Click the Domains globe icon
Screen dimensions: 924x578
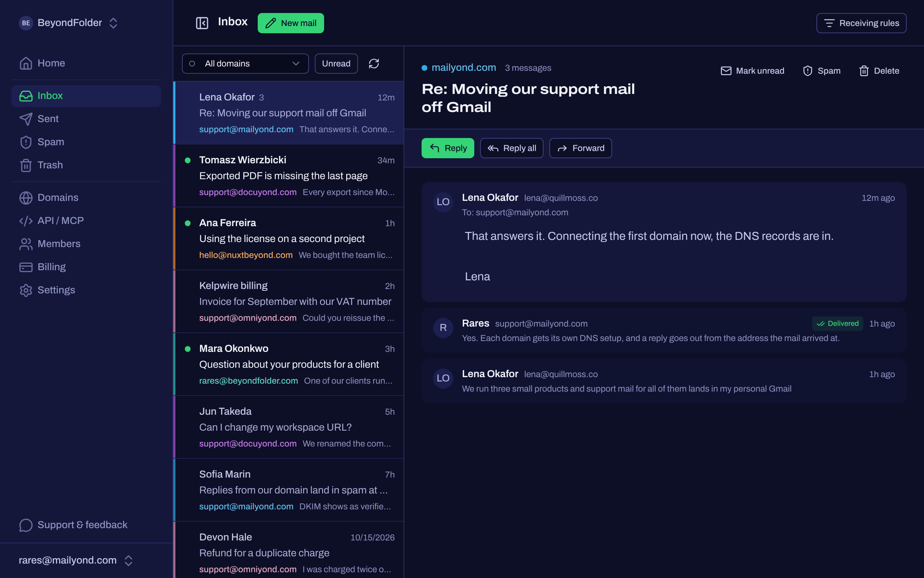pyautogui.click(x=26, y=198)
